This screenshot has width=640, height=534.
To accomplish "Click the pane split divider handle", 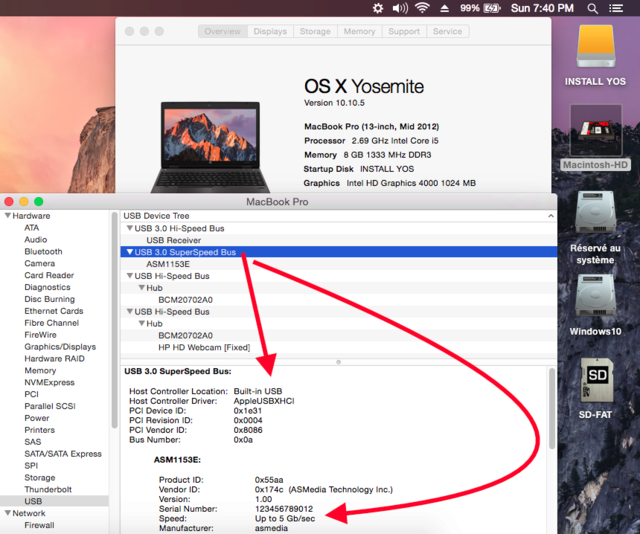I will pos(338,362).
